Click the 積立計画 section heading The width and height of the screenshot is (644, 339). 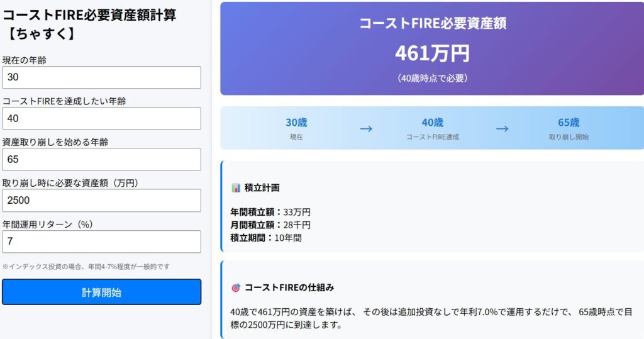(x=262, y=188)
